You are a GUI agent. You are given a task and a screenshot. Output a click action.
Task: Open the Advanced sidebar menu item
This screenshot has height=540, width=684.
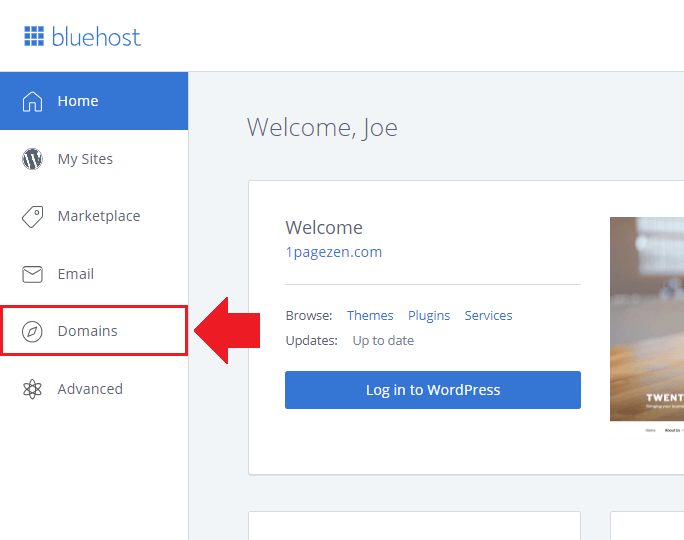tap(94, 389)
